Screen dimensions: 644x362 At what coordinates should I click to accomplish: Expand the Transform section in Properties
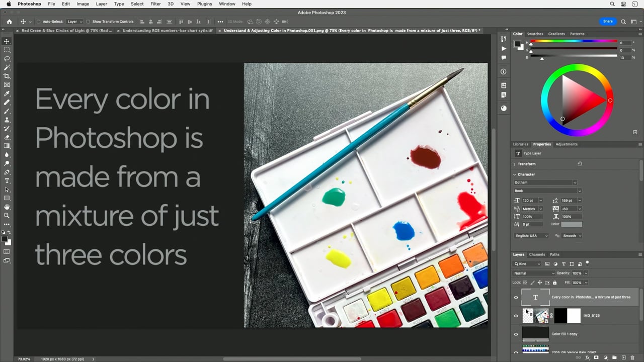(x=514, y=164)
